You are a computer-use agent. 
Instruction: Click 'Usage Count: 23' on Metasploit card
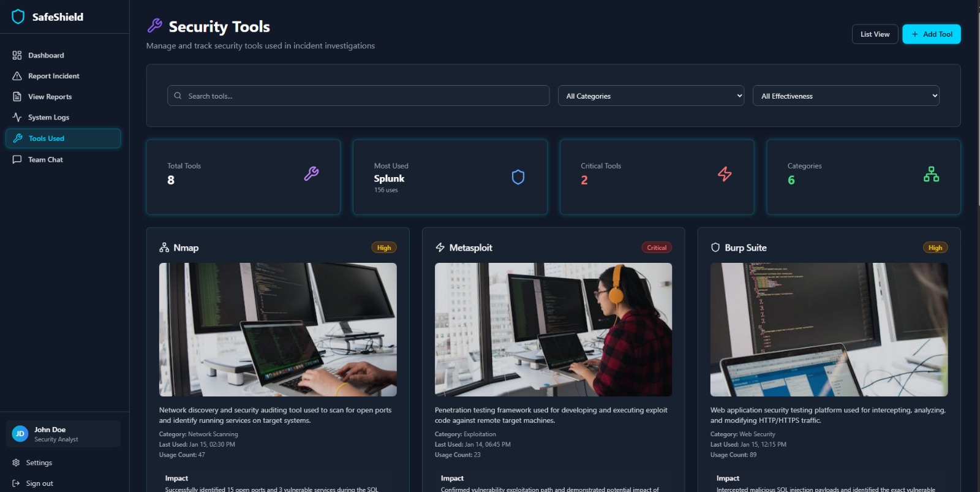coord(458,455)
